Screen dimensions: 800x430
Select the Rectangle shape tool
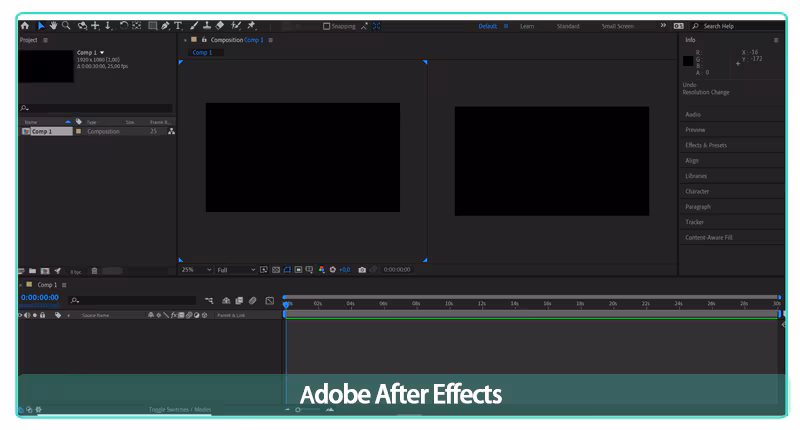click(x=152, y=26)
